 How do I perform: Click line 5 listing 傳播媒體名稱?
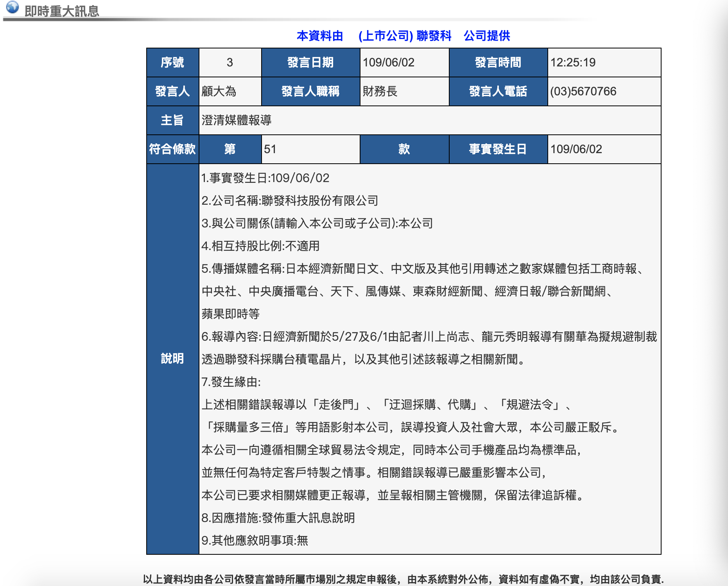(x=422, y=269)
